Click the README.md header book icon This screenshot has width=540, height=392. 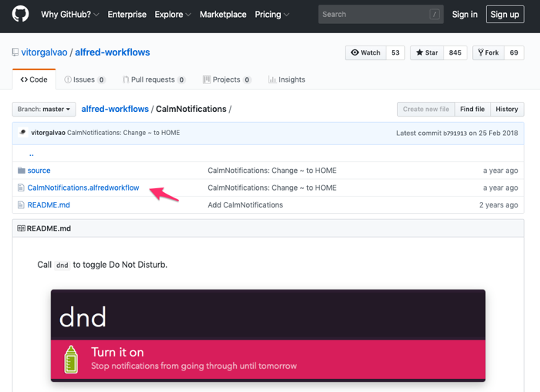[21, 228]
